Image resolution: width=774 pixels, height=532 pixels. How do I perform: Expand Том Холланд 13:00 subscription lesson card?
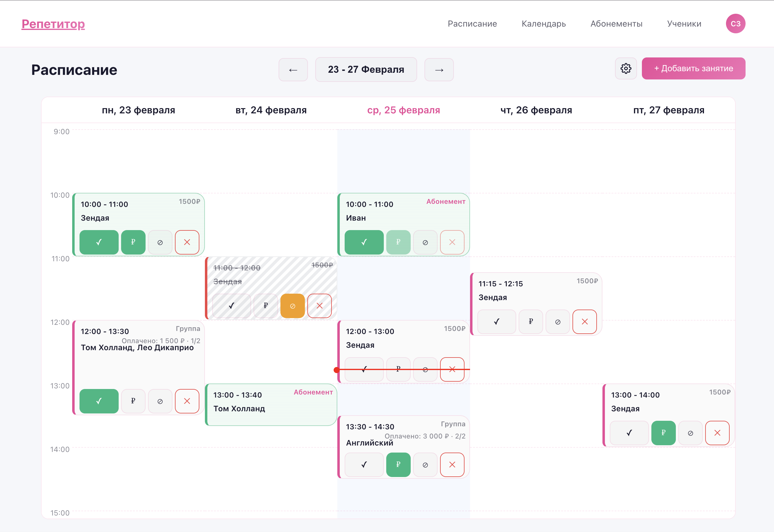click(271, 405)
